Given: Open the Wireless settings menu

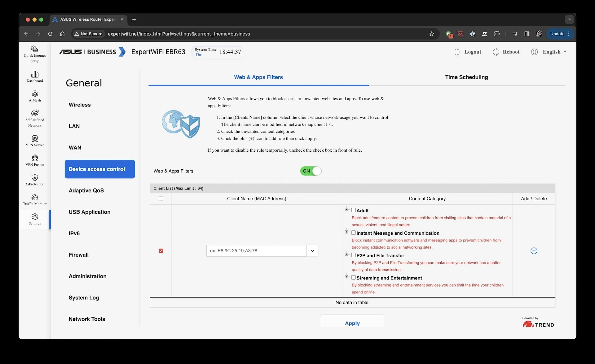Looking at the screenshot, I should (80, 105).
